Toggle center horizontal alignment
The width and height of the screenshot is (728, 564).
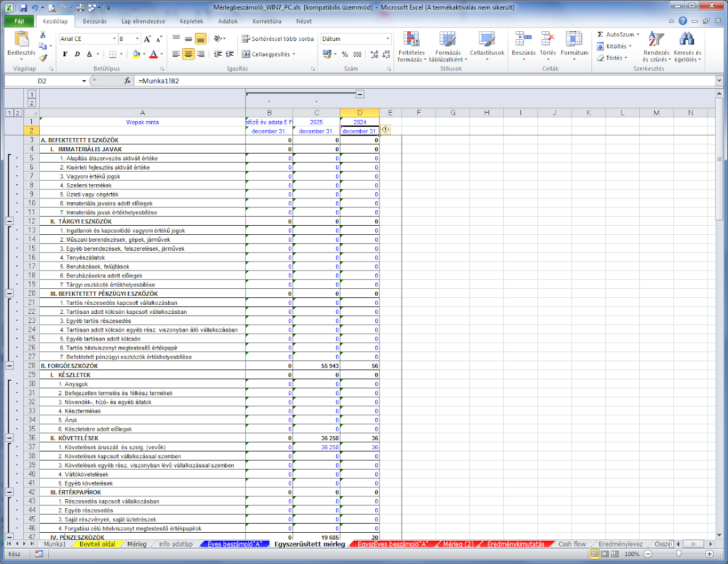click(188, 54)
